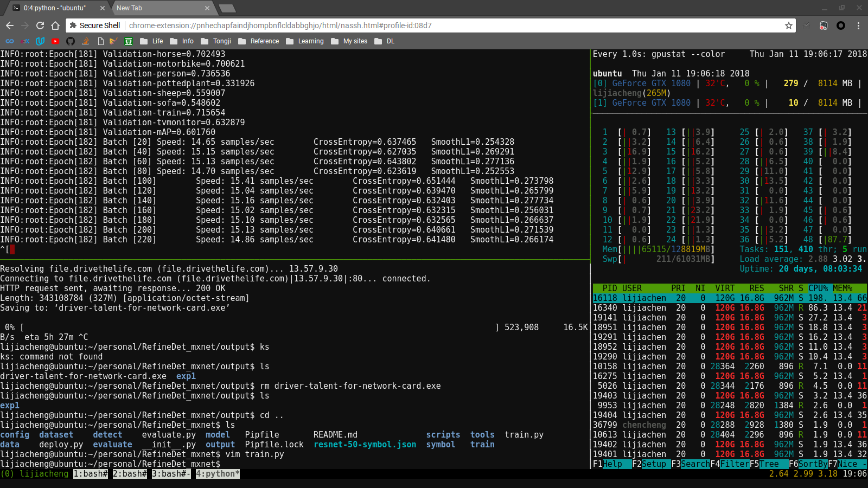Open the edX bookmark
This screenshot has height=488, width=868.
coord(25,41)
